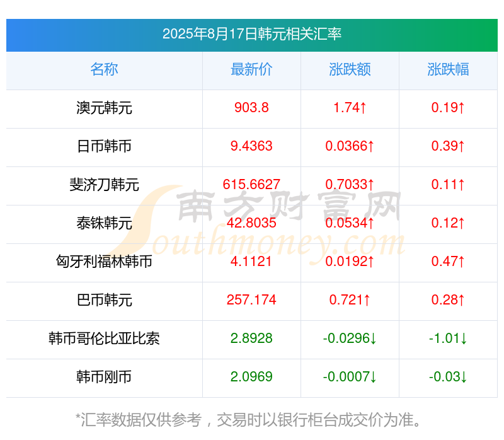Screen dimensions: 504x440
Task: Click the percent change 0.39↑
Action: click(448, 146)
